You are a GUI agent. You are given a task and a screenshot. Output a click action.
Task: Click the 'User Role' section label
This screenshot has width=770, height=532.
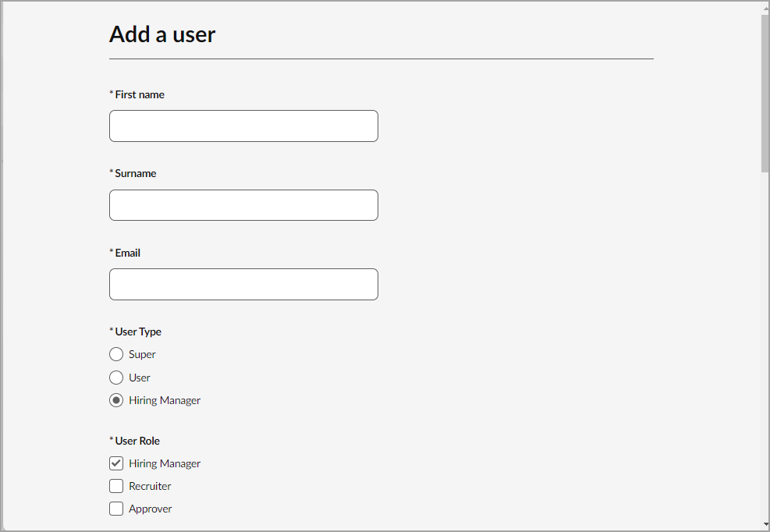click(137, 441)
